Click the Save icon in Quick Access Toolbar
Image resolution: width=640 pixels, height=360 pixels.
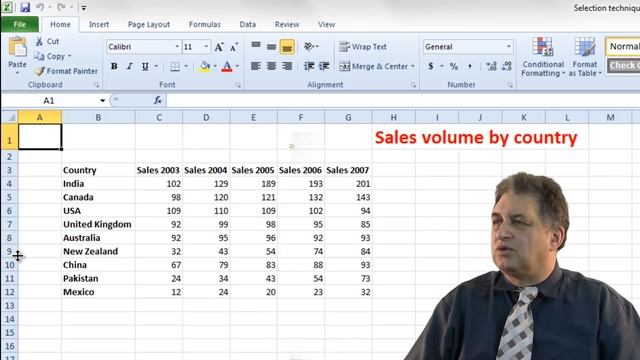(x=25, y=7)
